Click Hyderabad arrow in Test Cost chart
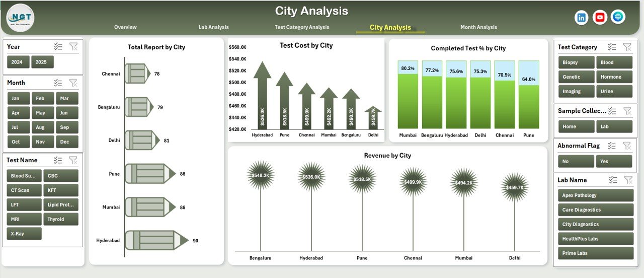 pos(262,95)
